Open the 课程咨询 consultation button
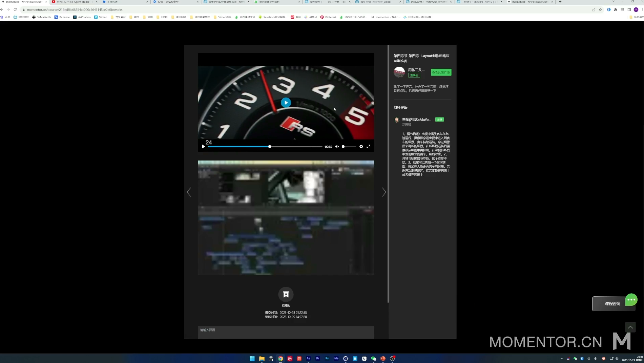 tap(612, 304)
